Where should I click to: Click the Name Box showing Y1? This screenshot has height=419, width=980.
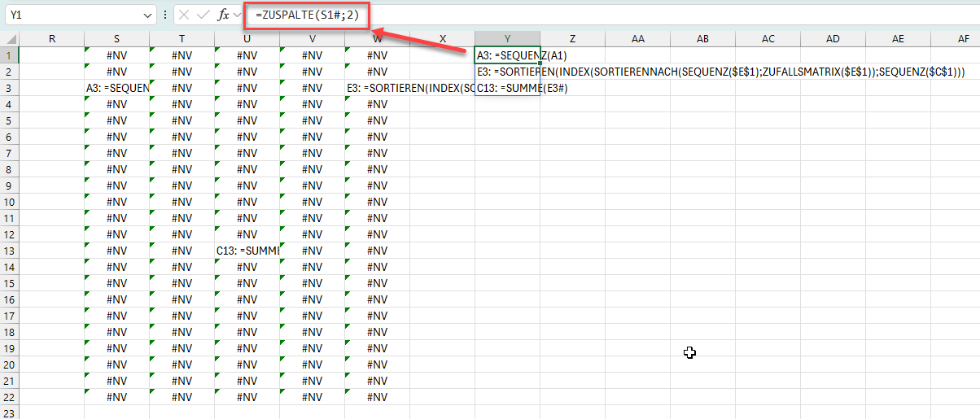[x=73, y=15]
